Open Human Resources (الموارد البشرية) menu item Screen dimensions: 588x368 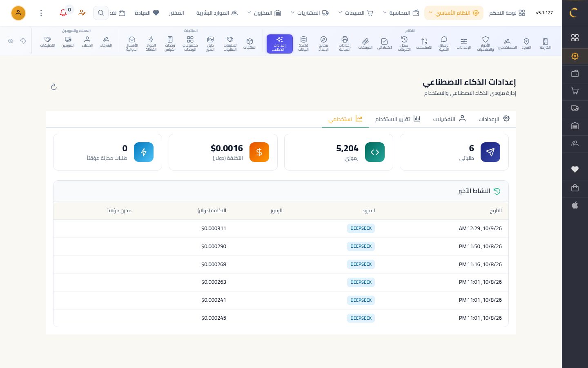tap(217, 13)
